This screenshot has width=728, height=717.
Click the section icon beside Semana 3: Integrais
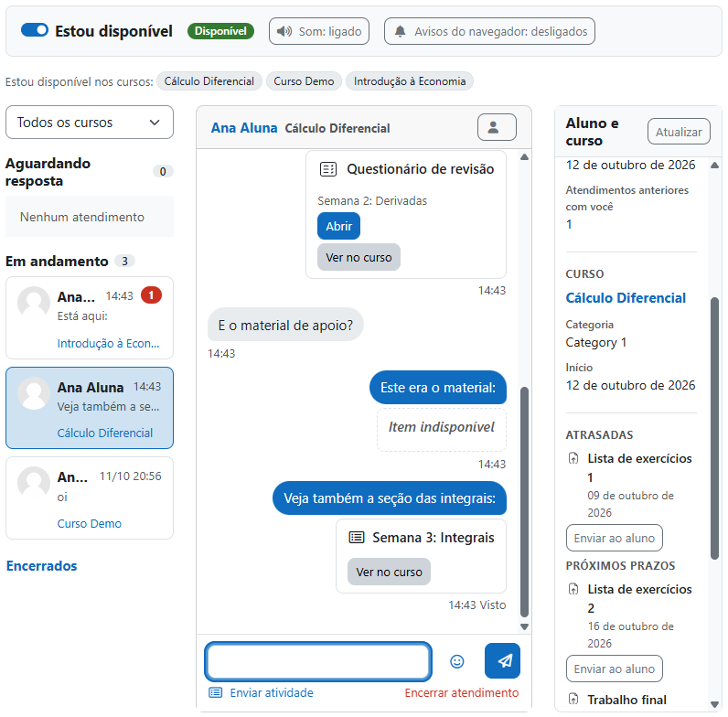(x=357, y=537)
